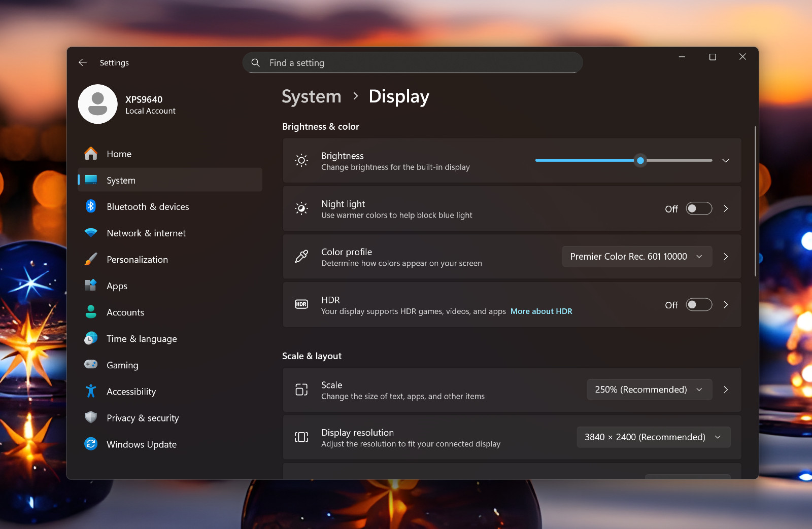The image size is (812, 529).
Task: Open Night light settings arrow
Action: pyautogui.click(x=726, y=208)
